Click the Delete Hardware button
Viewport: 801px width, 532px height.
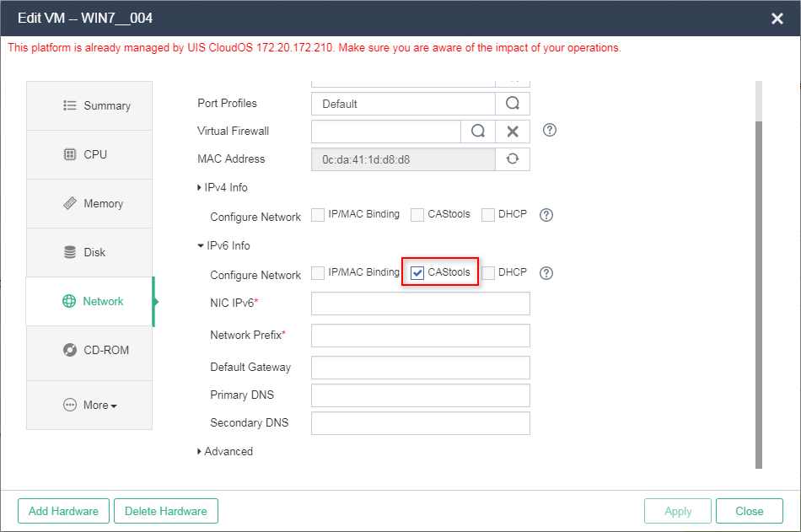(166, 511)
